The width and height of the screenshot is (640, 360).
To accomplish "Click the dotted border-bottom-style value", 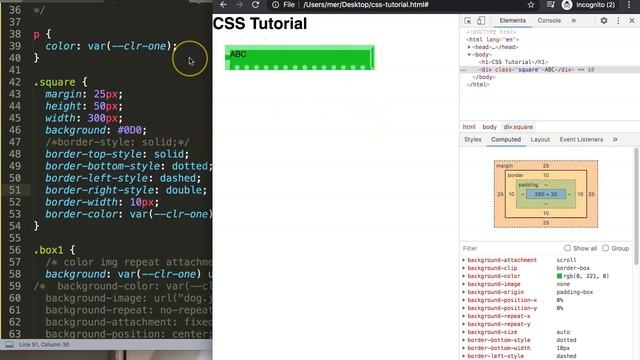I will coord(566,340).
